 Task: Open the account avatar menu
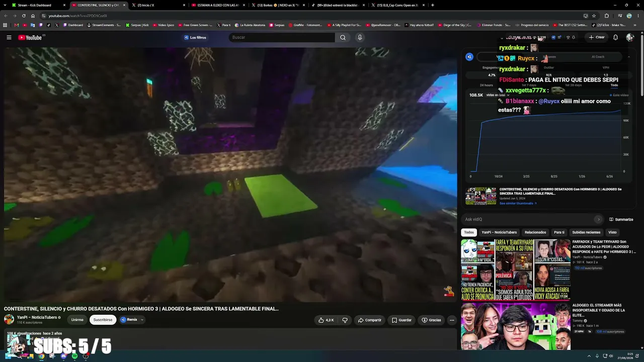click(x=630, y=37)
